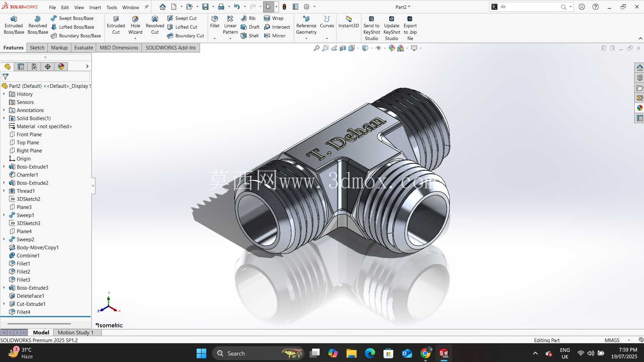Open the Hole Wizard dropdown arrow

pos(135,38)
